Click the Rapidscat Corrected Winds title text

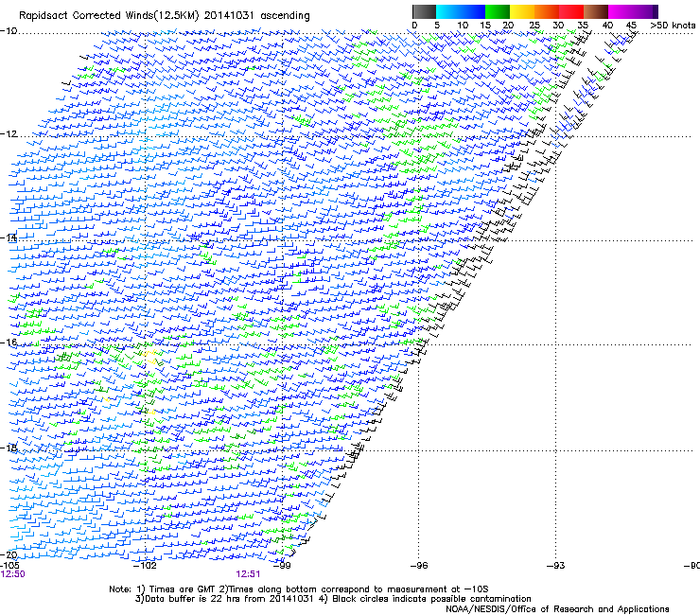165,15
